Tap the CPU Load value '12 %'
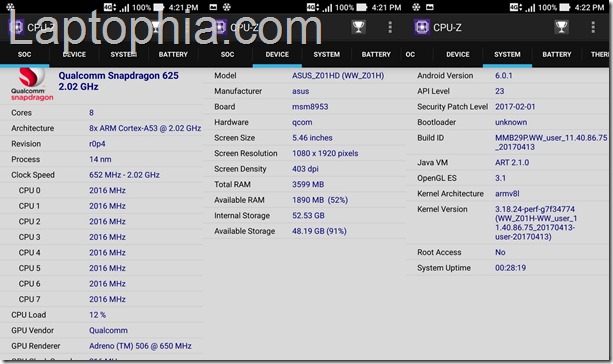The width and height of the screenshot is (613, 364). pyautogui.click(x=97, y=315)
